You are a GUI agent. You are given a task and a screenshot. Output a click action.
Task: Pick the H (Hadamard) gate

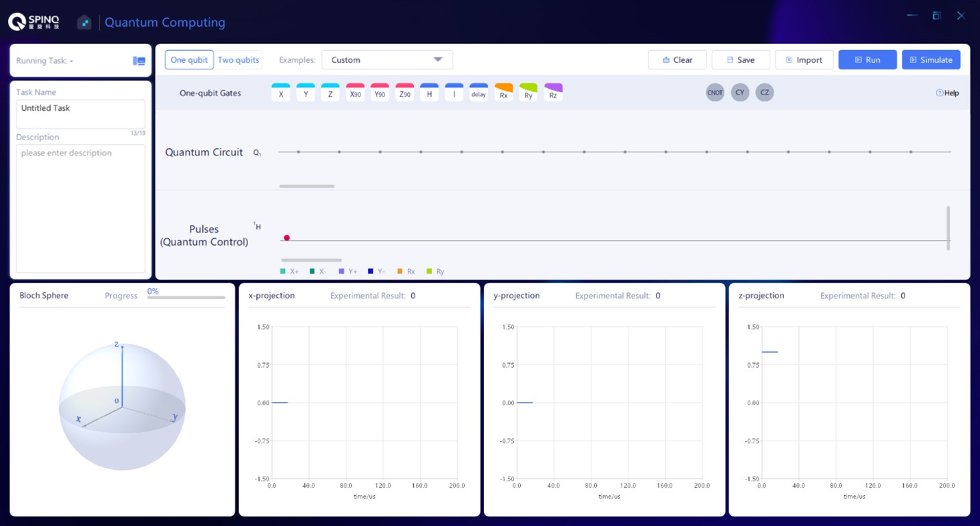click(x=429, y=93)
